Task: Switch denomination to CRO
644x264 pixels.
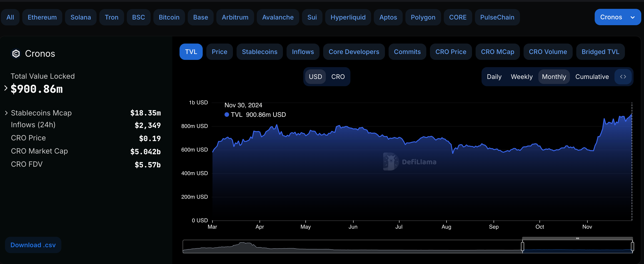Action: point(338,77)
